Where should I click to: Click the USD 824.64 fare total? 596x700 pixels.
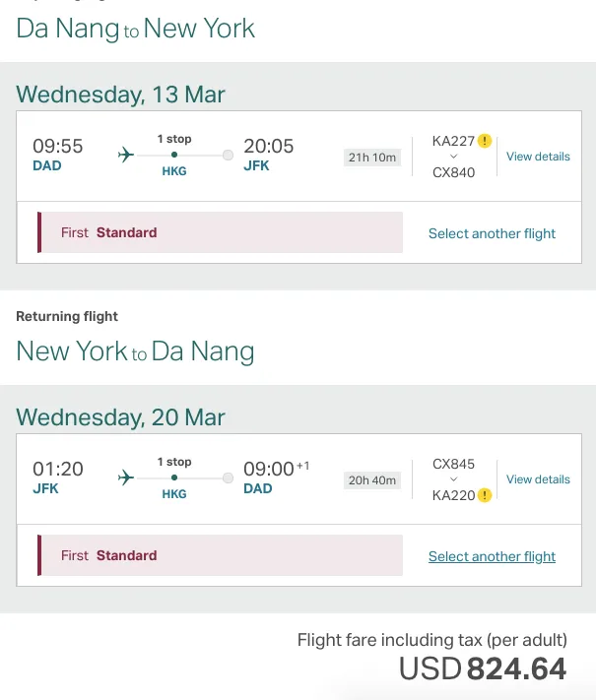[x=483, y=668]
